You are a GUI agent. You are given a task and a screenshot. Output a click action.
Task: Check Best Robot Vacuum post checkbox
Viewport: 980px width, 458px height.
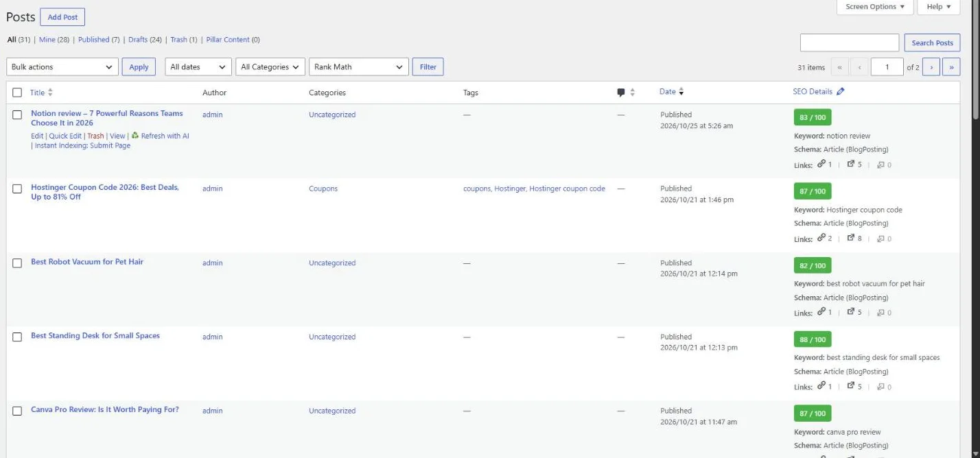pos(17,263)
